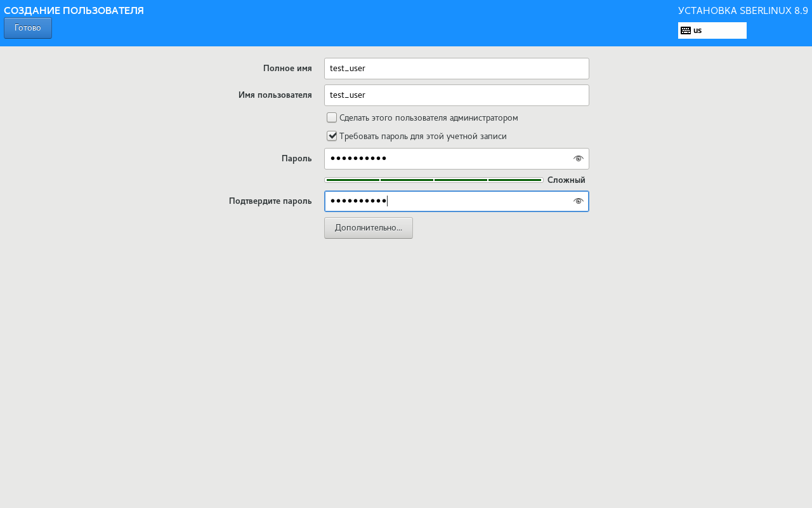Click the УСТАНОВКА SBERLINUX 8.9 title
Viewport: 812px width, 508px height.
click(x=743, y=11)
